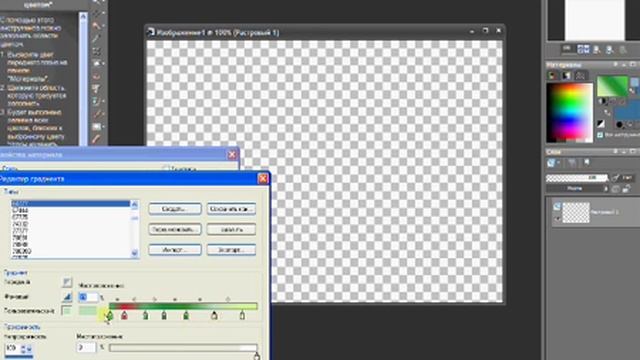Click the Export button in gradient editor

pos(231,249)
